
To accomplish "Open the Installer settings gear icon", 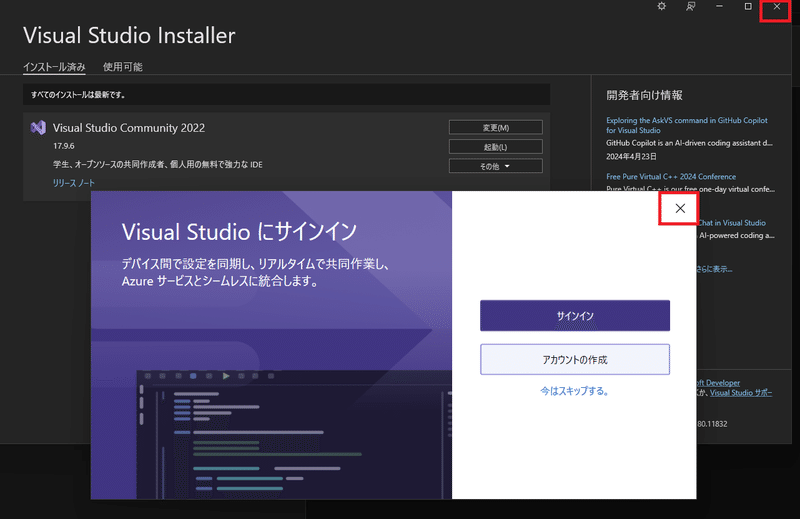I will tap(662, 6).
